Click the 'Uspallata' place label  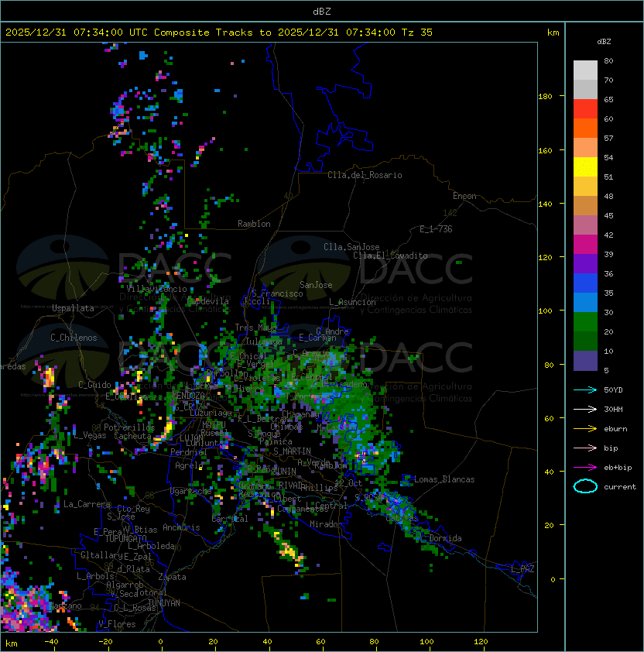tap(73, 308)
